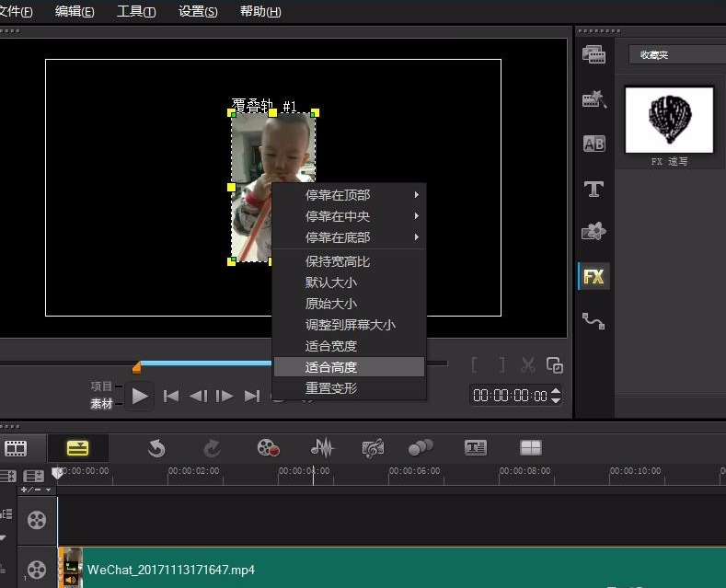Image resolution: width=726 pixels, height=588 pixels.
Task: Open the Media library panel icon
Action: point(593,55)
